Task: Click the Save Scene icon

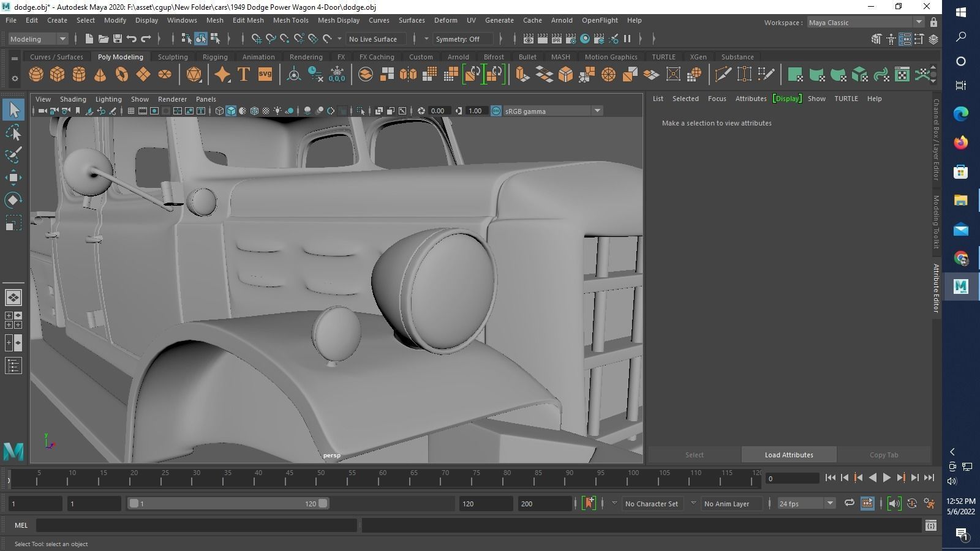Action: pyautogui.click(x=117, y=39)
